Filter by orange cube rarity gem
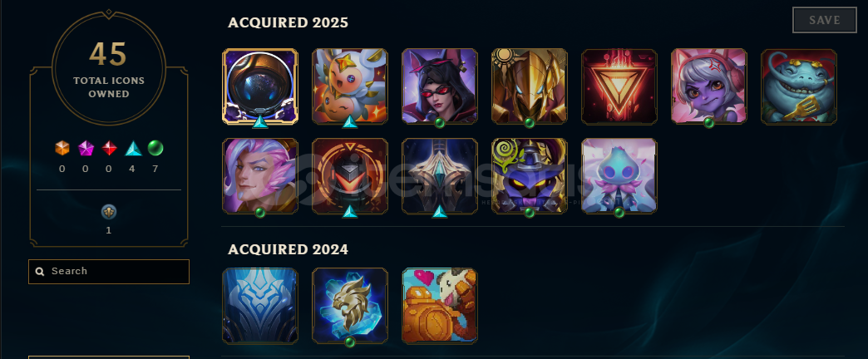The width and height of the screenshot is (868, 359). tap(62, 148)
